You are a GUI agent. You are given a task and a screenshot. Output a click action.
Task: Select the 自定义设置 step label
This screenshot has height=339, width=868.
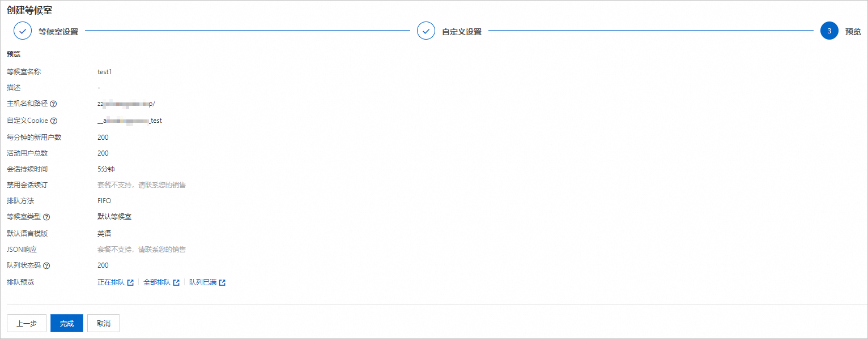coord(463,31)
